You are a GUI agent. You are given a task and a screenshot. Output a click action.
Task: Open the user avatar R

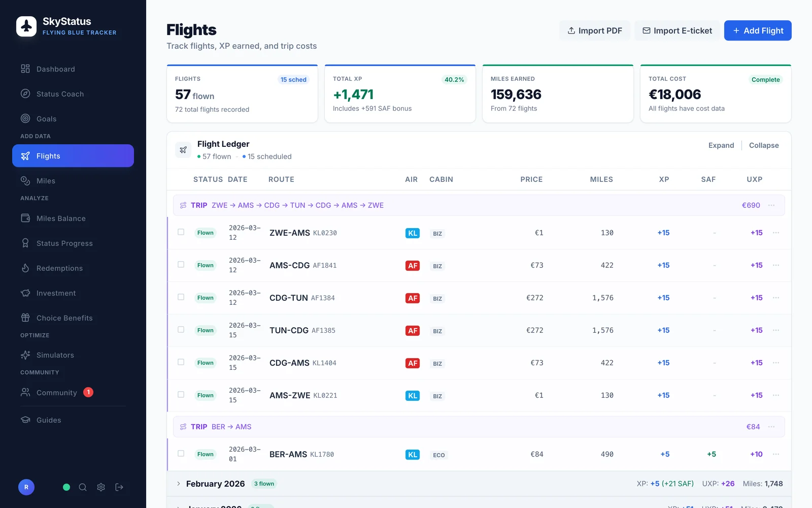(x=26, y=487)
